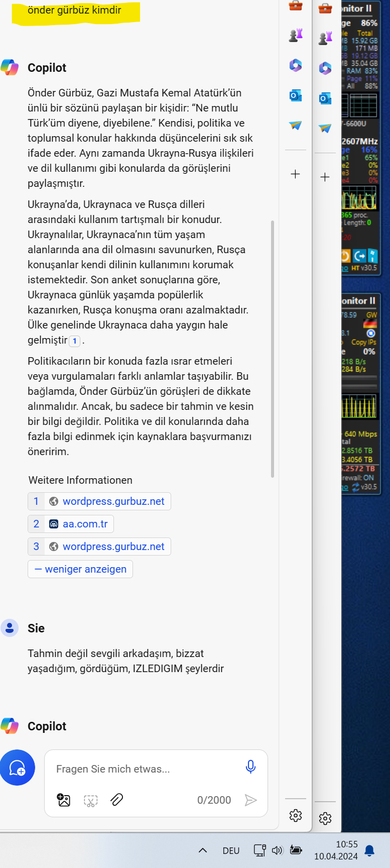The image size is (390, 868).
Task: Start a new topic with blue chat button
Action: [18, 768]
